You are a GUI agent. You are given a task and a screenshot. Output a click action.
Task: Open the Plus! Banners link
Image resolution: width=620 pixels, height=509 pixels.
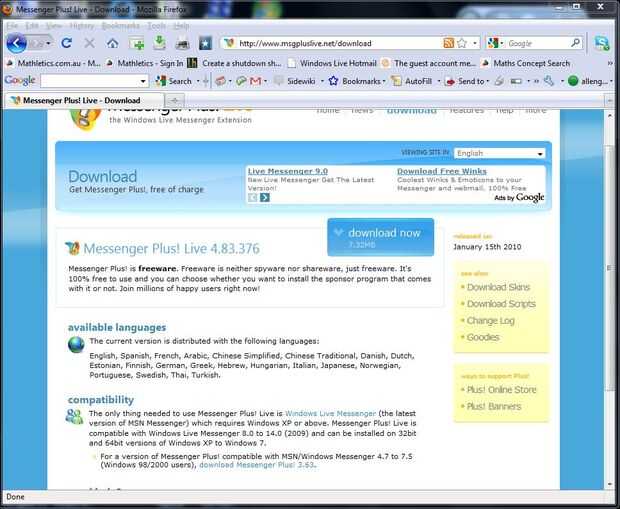tap(494, 407)
